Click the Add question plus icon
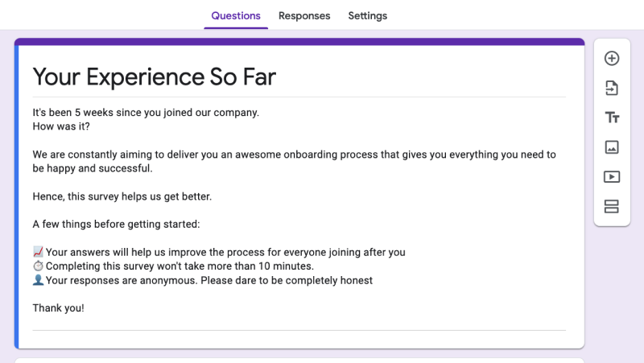 [612, 58]
